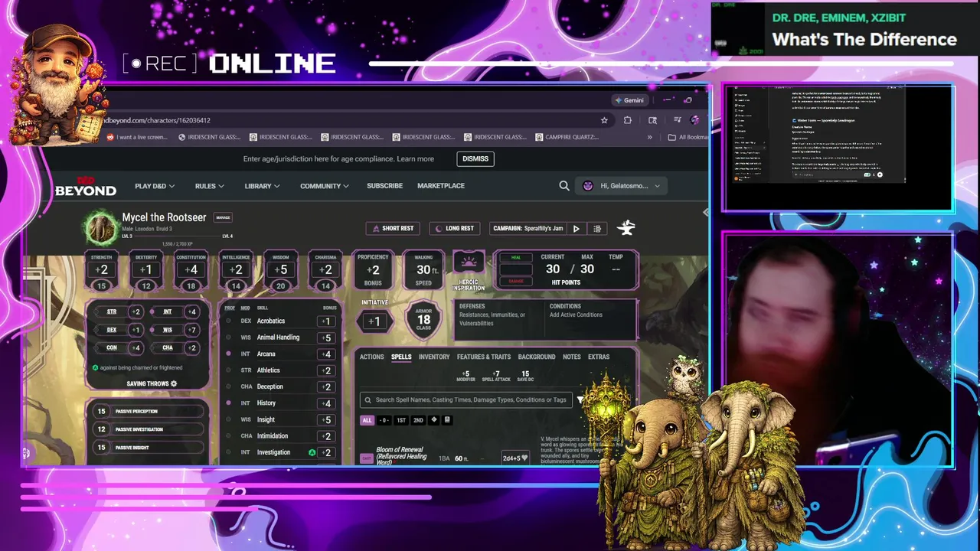Viewport: 980px width, 551px height.
Task: Click the Armor Class 18 shield
Action: click(423, 320)
